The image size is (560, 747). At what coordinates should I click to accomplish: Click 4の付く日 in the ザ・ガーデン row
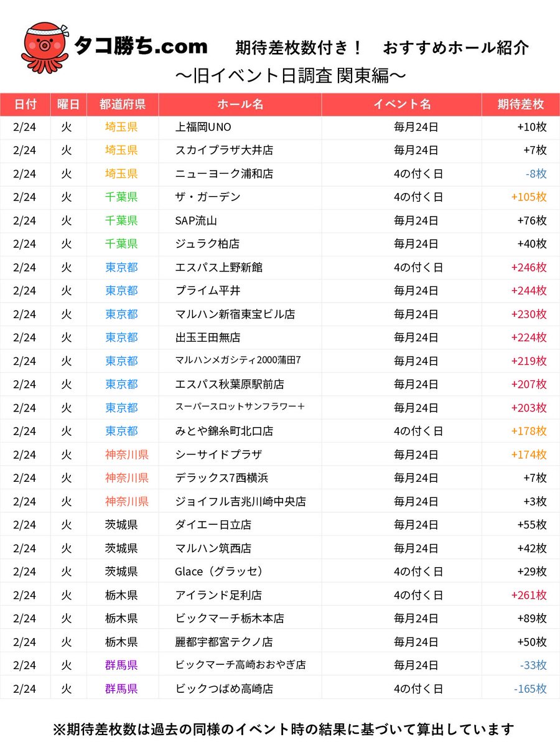pos(419,197)
